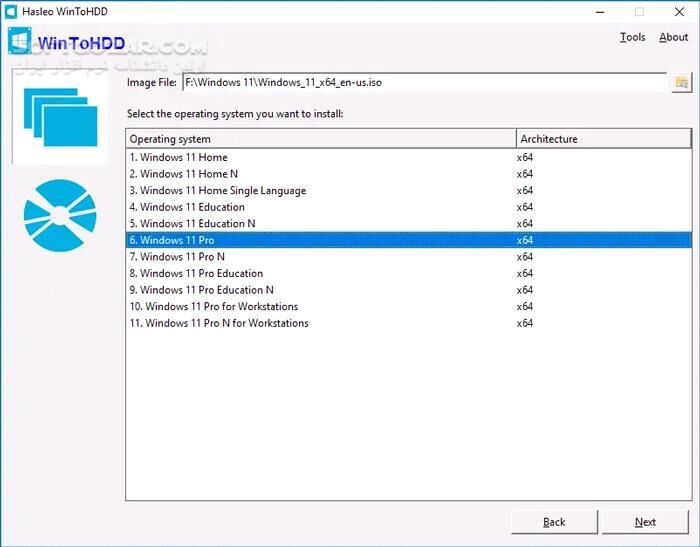Screen dimensions: 700x547
Task: Go Back to the previous step
Action: click(x=554, y=522)
